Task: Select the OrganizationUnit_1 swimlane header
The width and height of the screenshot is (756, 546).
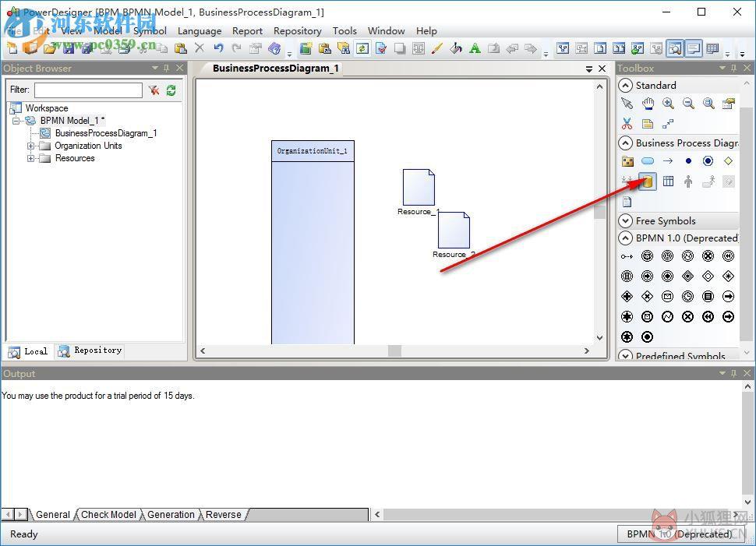Action: pyautogui.click(x=313, y=151)
